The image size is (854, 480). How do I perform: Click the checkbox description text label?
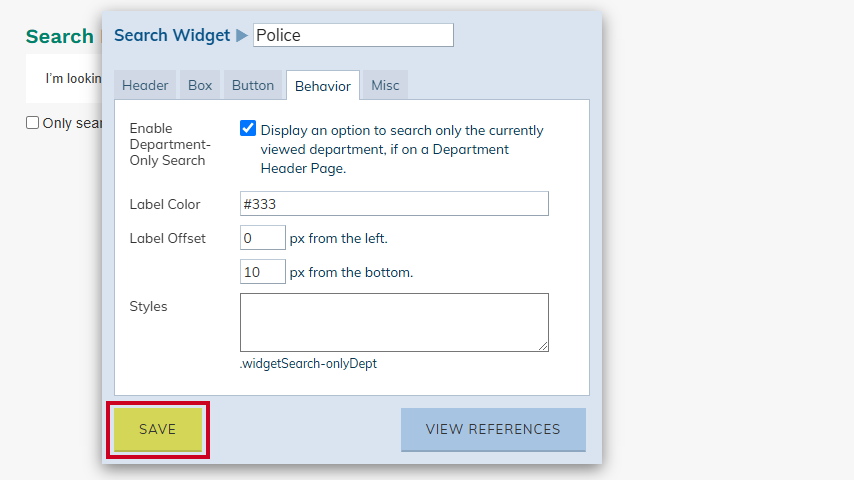click(x=402, y=149)
